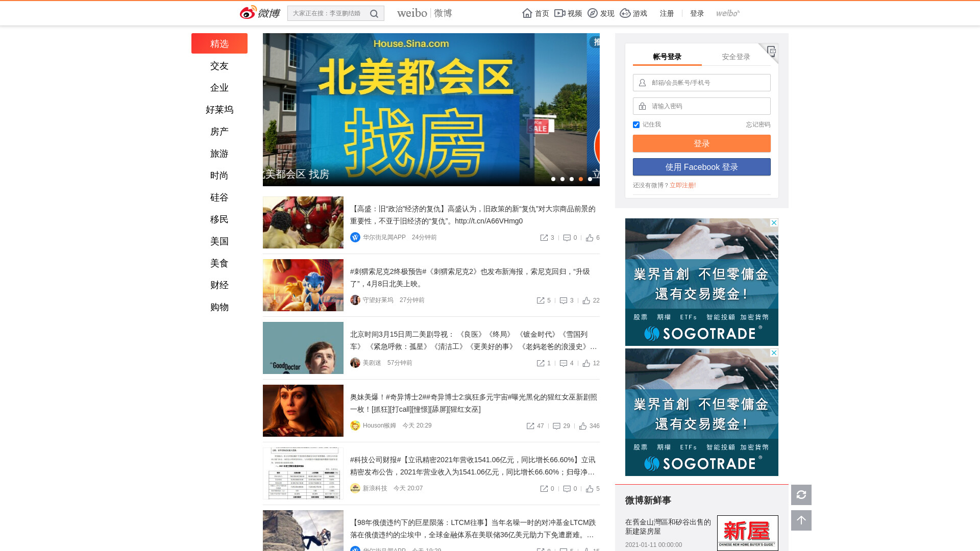Click comment icon on 刺猬索尼克2 post
The width and height of the screenshot is (980, 551).
pyautogui.click(x=563, y=300)
